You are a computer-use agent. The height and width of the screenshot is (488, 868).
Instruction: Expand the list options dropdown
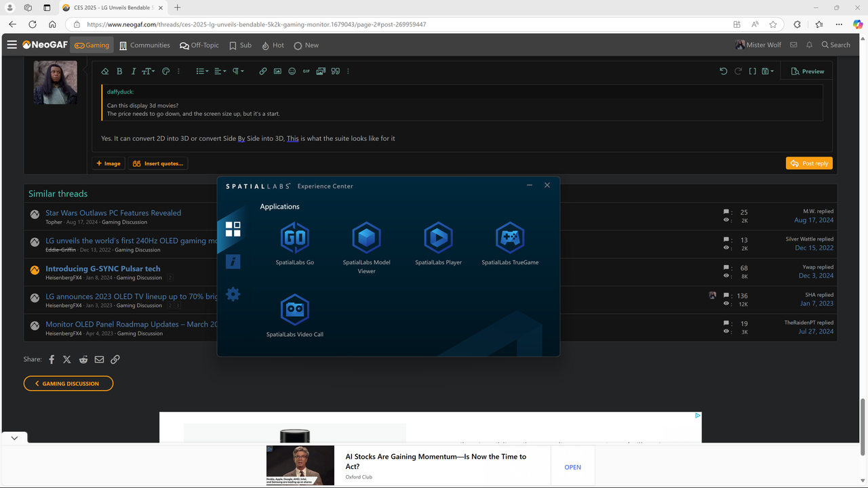(x=202, y=71)
